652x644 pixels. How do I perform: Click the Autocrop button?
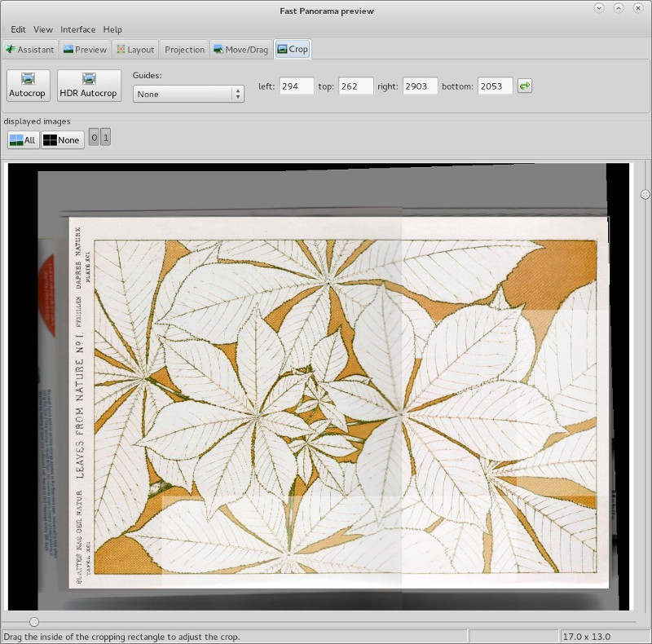[29, 86]
